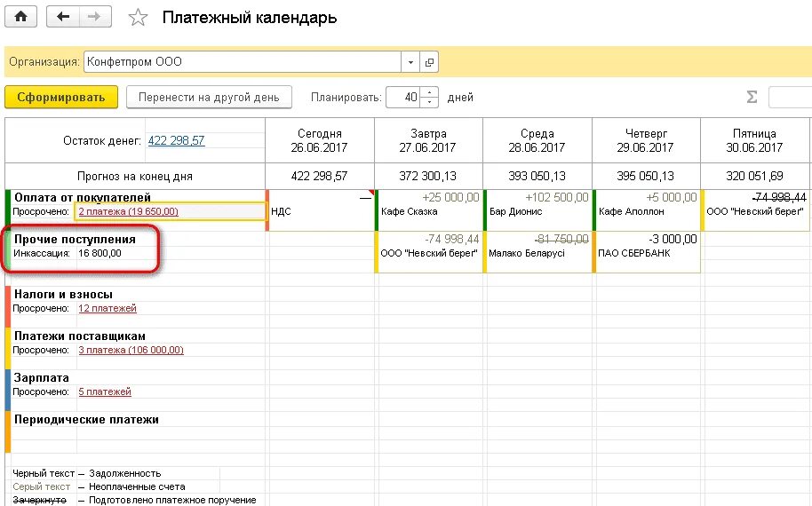Open tomorrow's ООО "Невский берег" -74 998,44 payment

pos(429,252)
